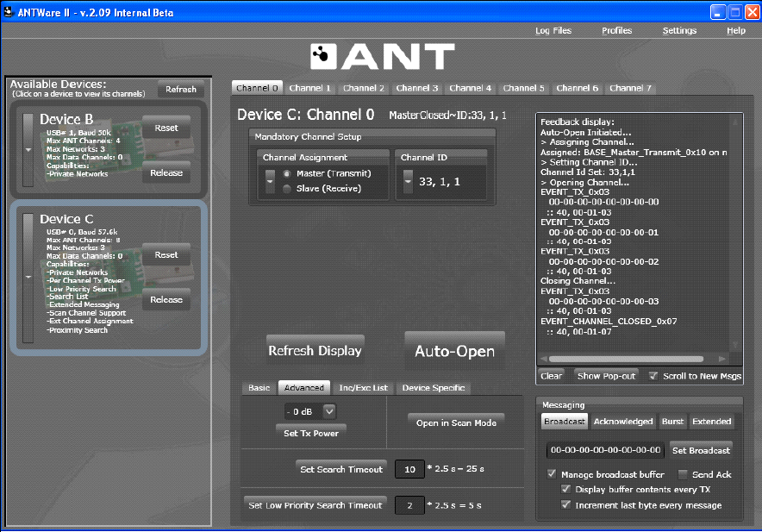Viewport: 762px width, 532px height.
Task: Reset Device C
Action: (x=166, y=255)
